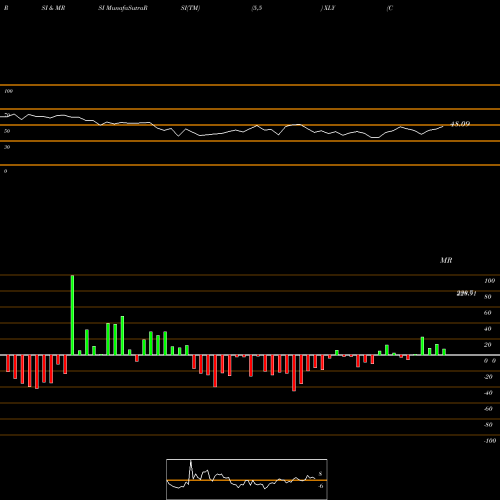Click the 'SI & MR' header text

click(53, 8)
